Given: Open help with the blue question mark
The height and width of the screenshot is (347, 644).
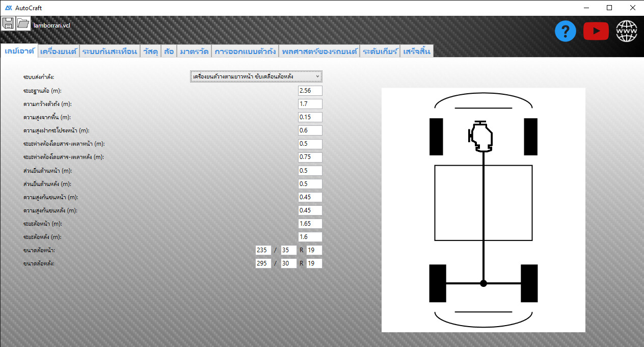Looking at the screenshot, I should (x=565, y=32).
